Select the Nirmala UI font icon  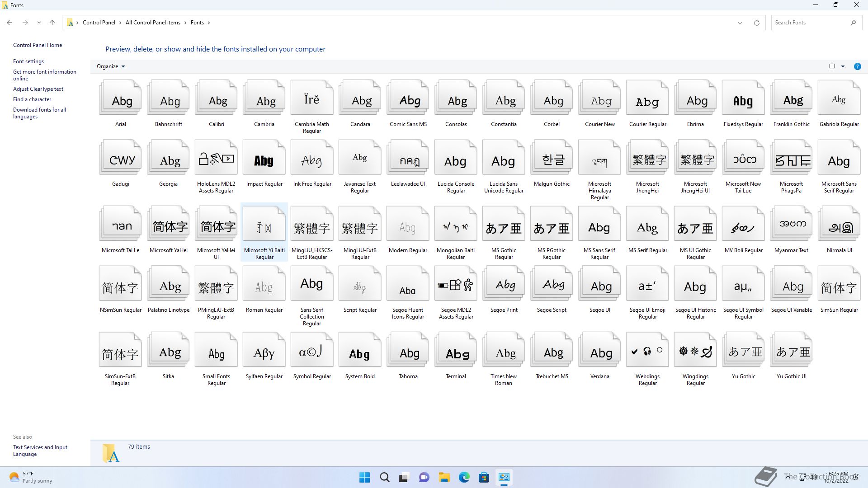click(x=839, y=224)
